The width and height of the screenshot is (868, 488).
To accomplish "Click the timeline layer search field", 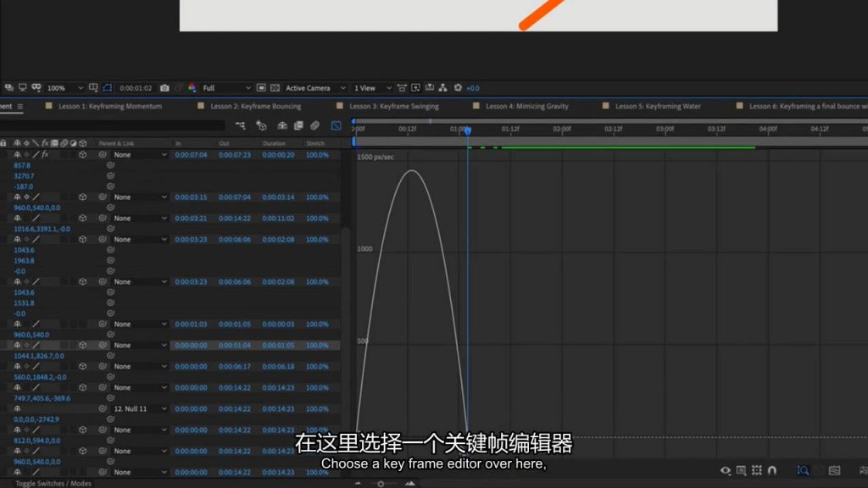I will click(113, 125).
